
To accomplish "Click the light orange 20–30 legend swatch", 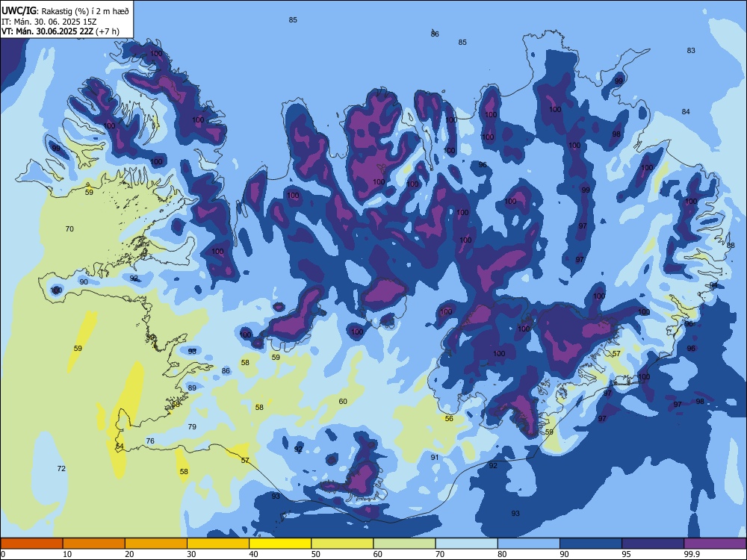I will (156, 544).
